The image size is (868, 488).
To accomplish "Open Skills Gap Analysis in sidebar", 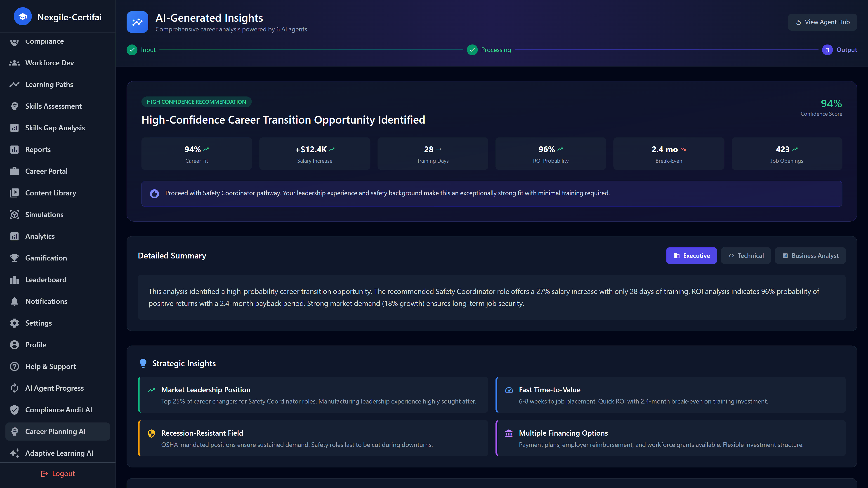I will [55, 128].
